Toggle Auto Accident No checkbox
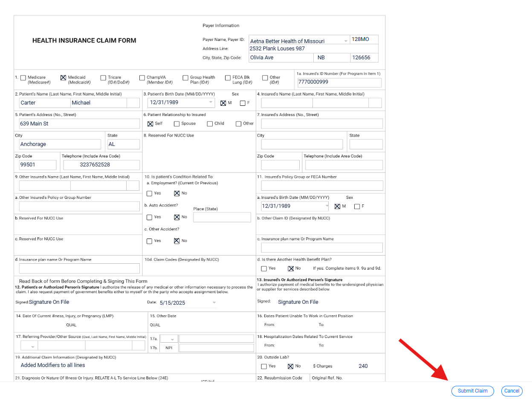Image resolution: width=532 pixels, height=399 pixels. click(x=177, y=217)
